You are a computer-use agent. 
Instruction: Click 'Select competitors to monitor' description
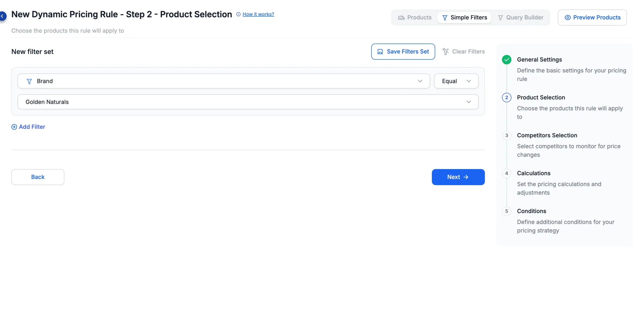569,150
